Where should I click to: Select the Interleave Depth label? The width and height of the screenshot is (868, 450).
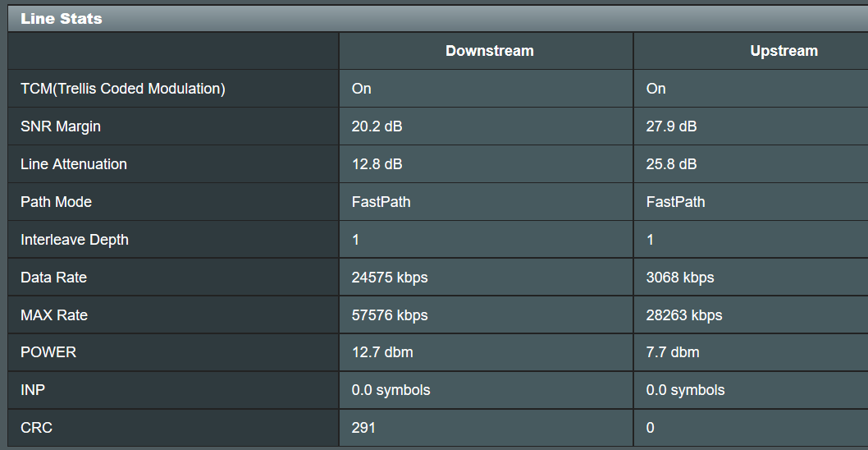74,240
